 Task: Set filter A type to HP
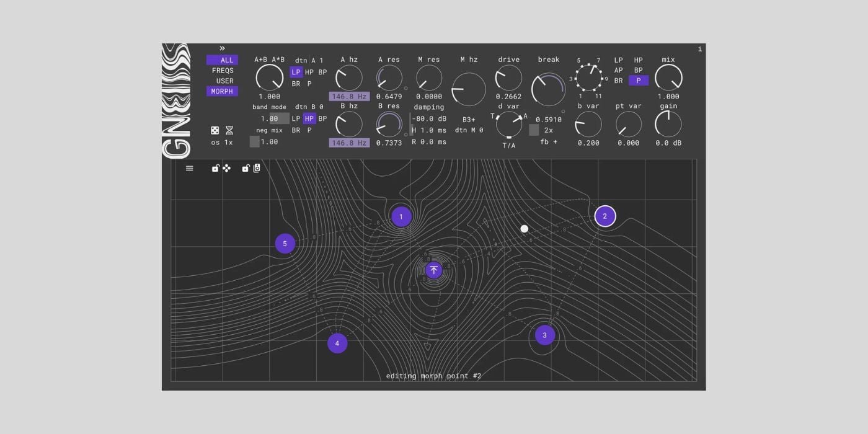tap(309, 72)
